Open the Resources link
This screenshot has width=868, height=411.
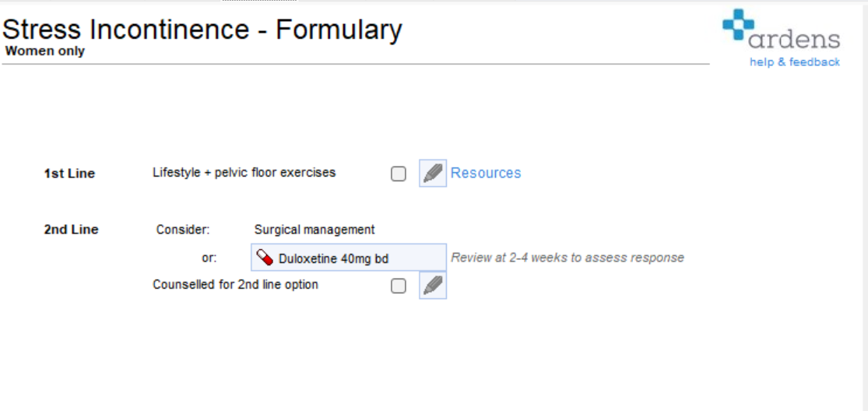click(486, 173)
